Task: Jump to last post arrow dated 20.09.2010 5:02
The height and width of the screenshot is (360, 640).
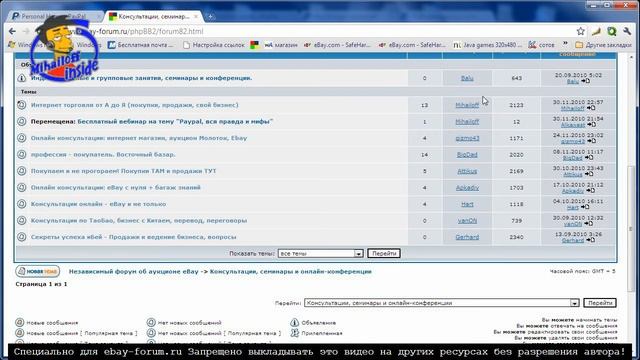Action: click(x=585, y=81)
